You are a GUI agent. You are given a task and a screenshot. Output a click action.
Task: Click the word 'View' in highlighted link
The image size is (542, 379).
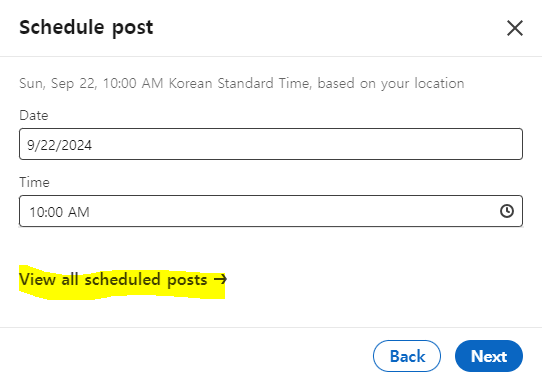(37, 279)
